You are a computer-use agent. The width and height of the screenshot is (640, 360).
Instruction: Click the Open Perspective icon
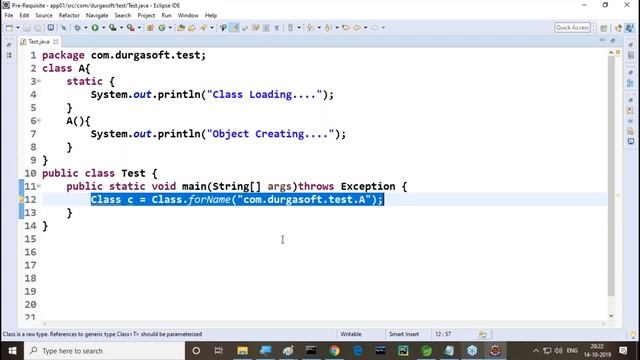604,28
